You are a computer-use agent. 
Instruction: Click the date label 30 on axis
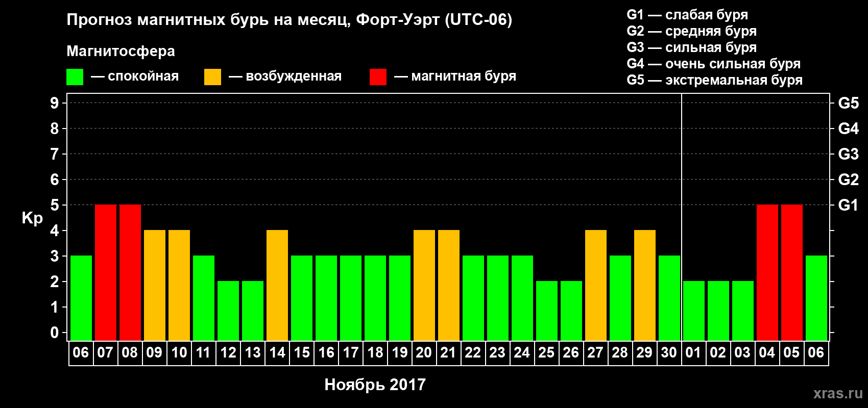pyautogui.click(x=669, y=352)
